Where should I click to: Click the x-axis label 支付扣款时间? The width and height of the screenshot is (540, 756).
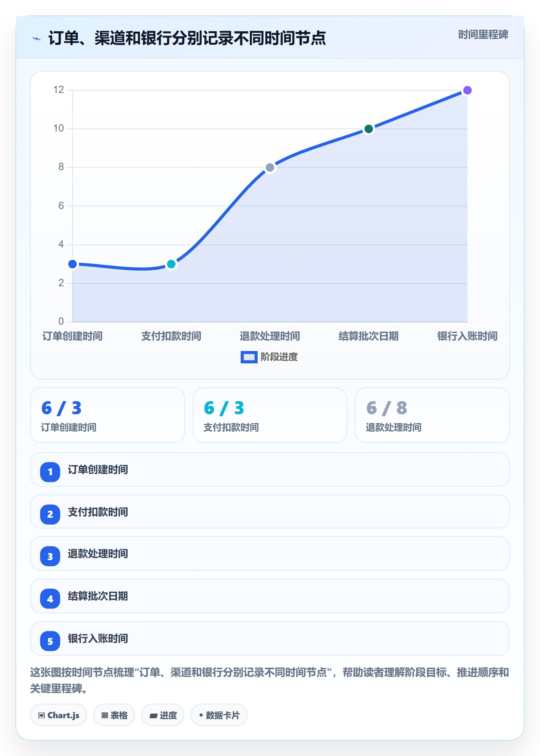171,336
